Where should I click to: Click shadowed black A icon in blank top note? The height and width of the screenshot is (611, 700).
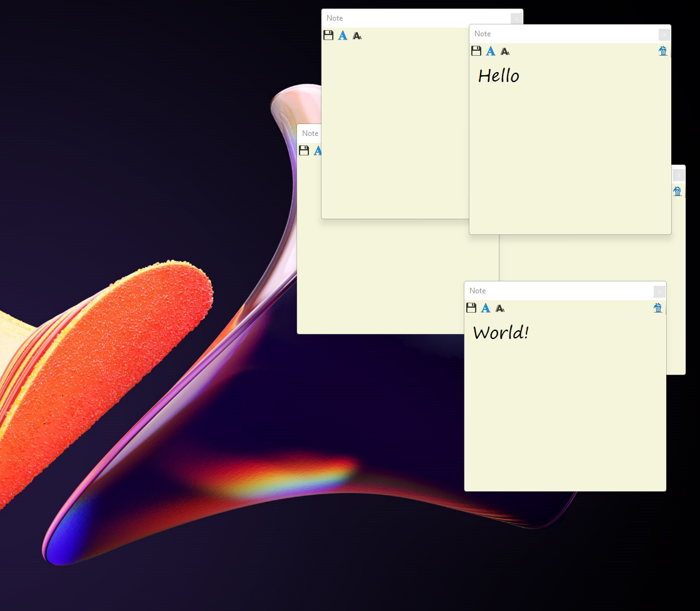point(357,36)
